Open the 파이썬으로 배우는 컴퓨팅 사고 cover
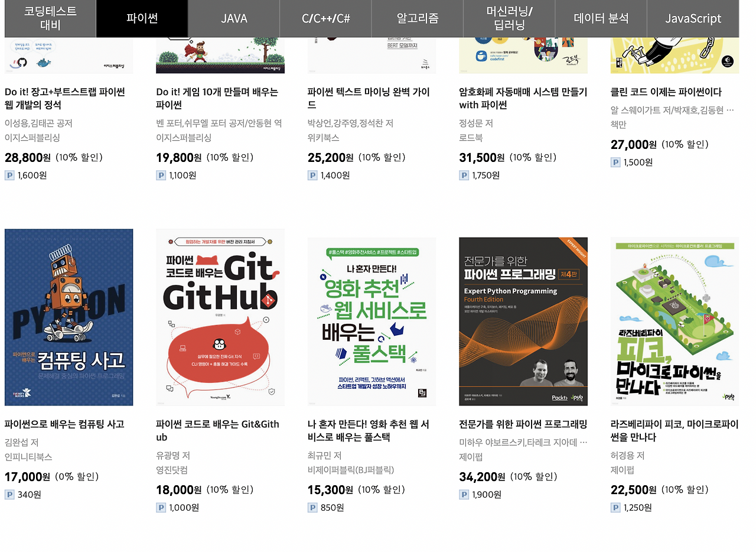Screen dimensions: 756x552 coord(69,317)
